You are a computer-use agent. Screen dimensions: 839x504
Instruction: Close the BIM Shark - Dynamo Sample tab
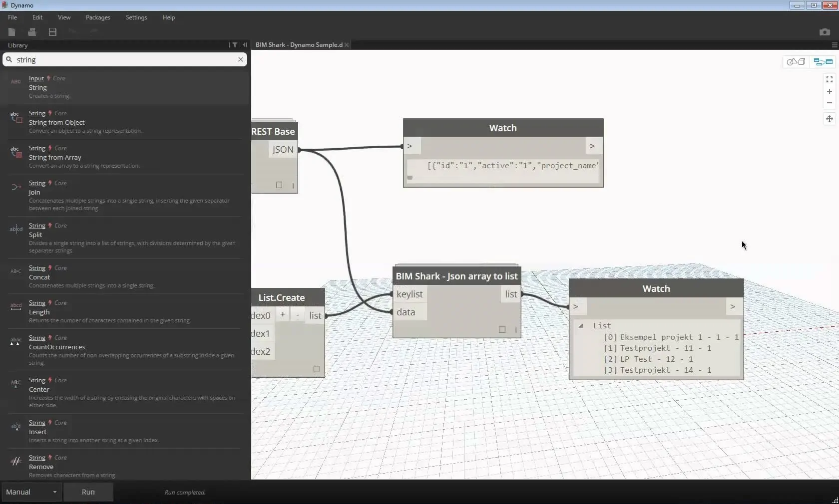[347, 45]
